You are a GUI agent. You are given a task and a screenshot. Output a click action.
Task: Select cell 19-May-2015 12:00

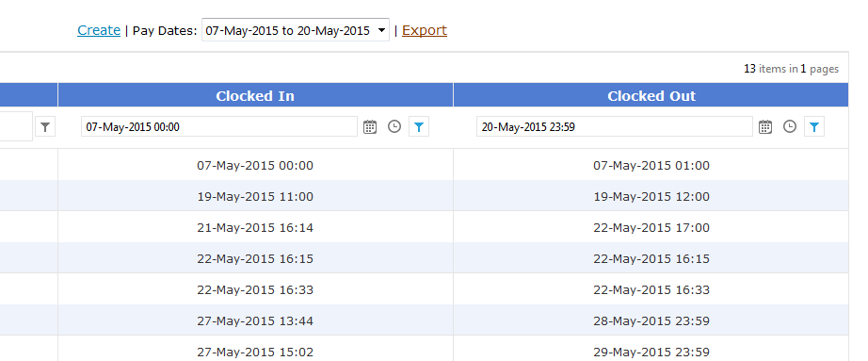pyautogui.click(x=651, y=196)
